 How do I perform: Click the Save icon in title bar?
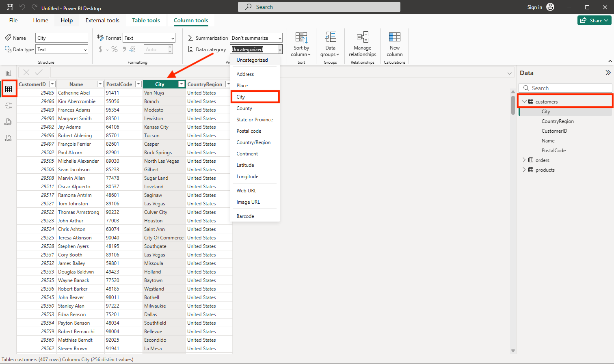coord(10,7)
